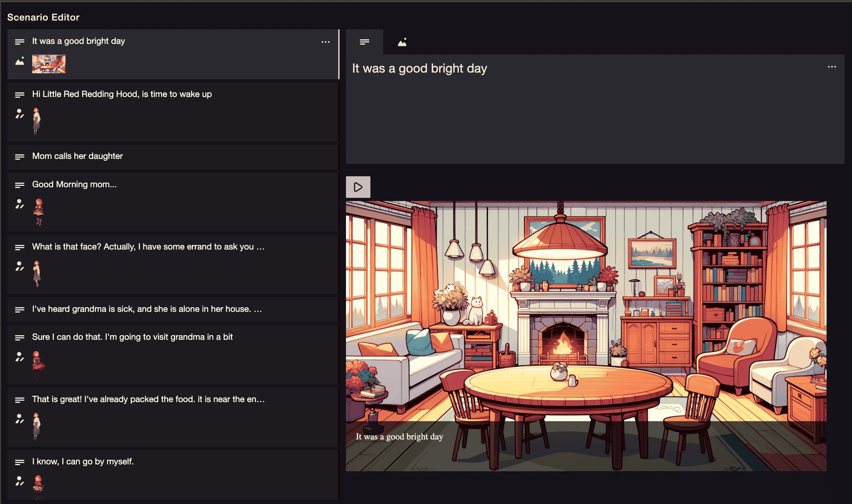Click the background image icon in first row
This screenshot has width=852, height=504.
pos(20,62)
